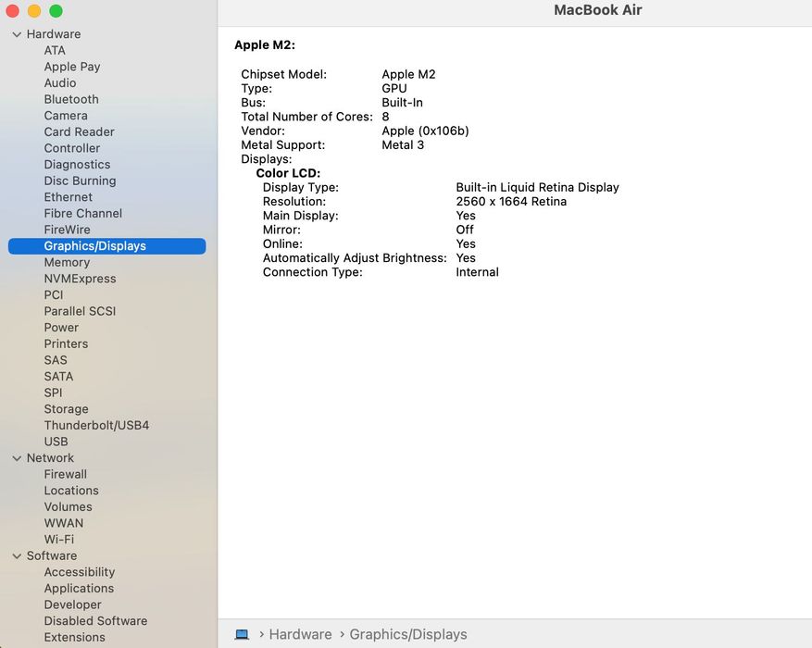Open Thunderbolt/USB4 entry

[x=96, y=426]
